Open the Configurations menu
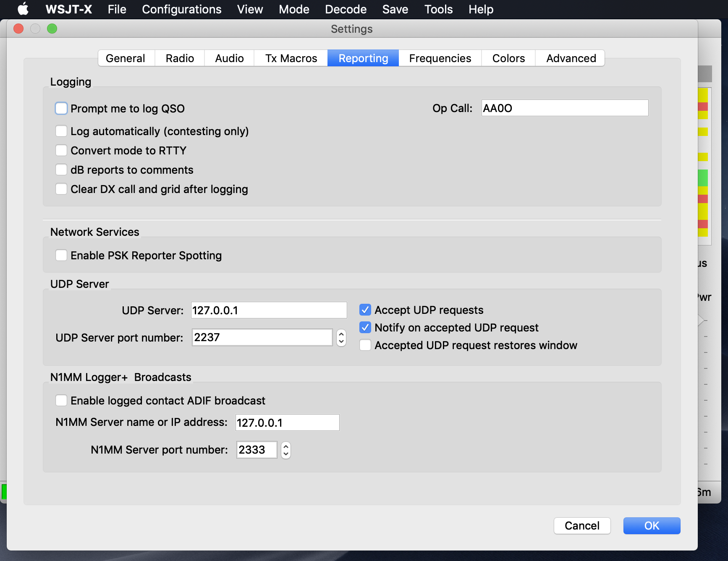 click(182, 9)
